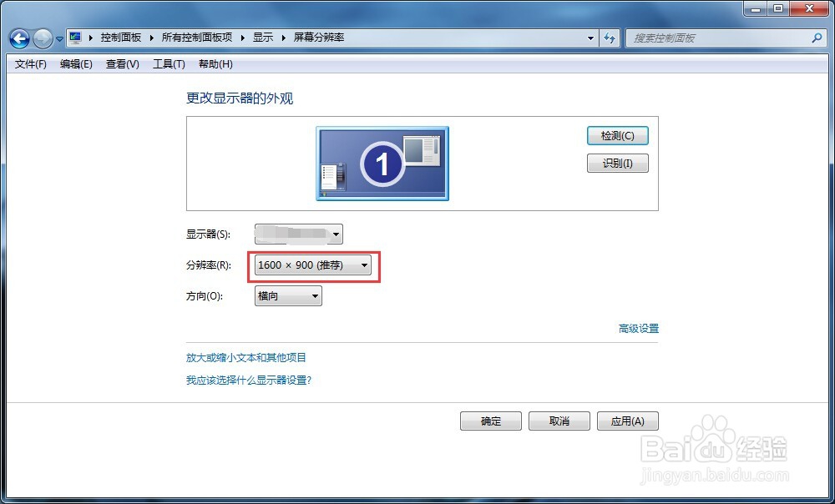
Task: Click 识别 to identify monitors
Action: 617,163
